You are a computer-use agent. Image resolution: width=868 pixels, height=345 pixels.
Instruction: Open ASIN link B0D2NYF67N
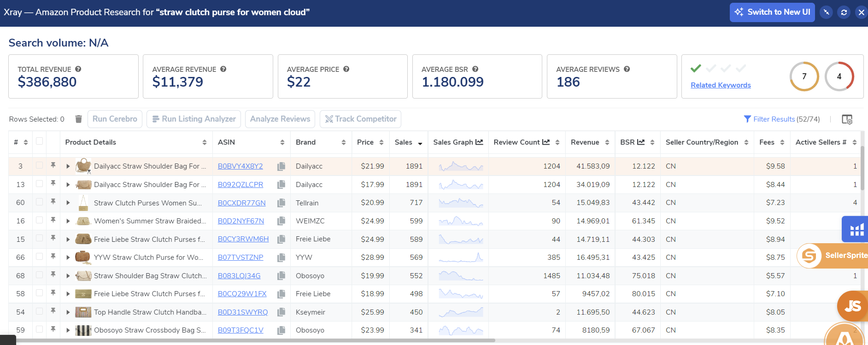point(241,221)
